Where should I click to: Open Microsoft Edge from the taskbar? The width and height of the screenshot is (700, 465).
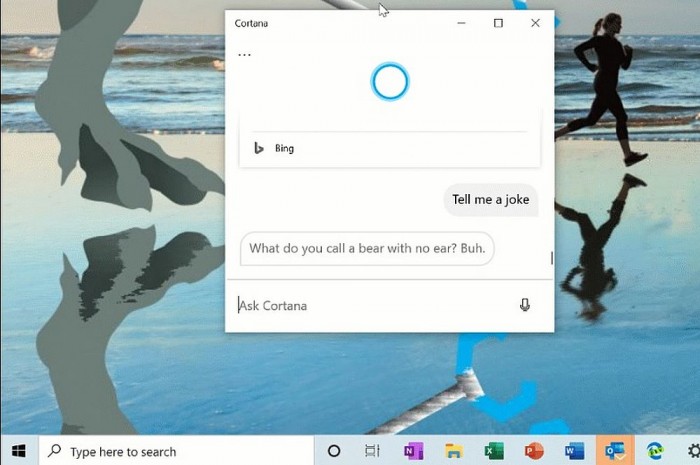[x=655, y=451]
